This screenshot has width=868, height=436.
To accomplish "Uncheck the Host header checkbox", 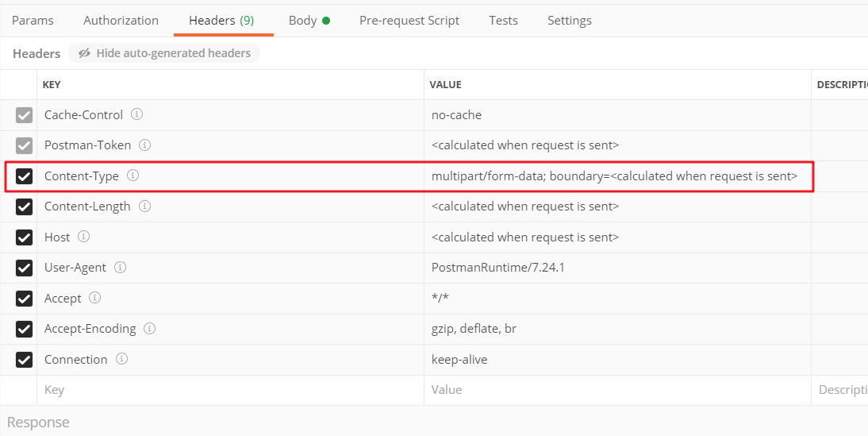I will [24, 237].
